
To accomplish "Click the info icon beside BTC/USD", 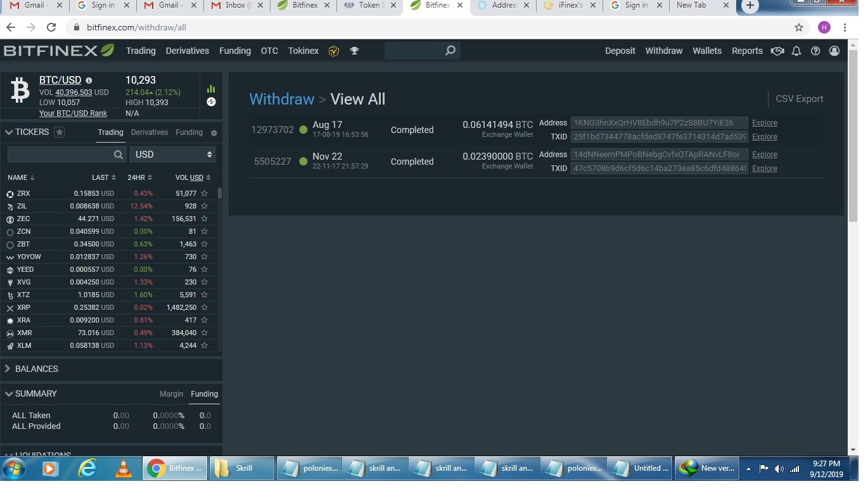I will pos(89,80).
